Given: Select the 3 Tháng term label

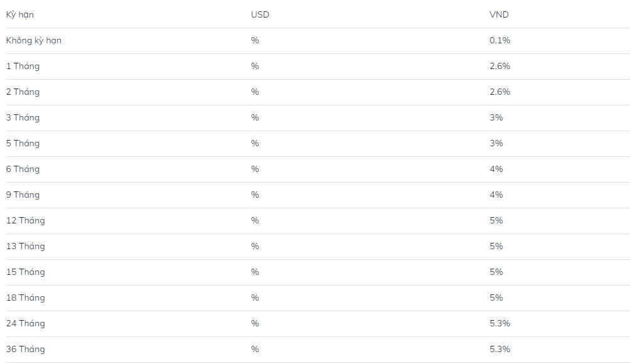Looking at the screenshot, I should point(23,117).
